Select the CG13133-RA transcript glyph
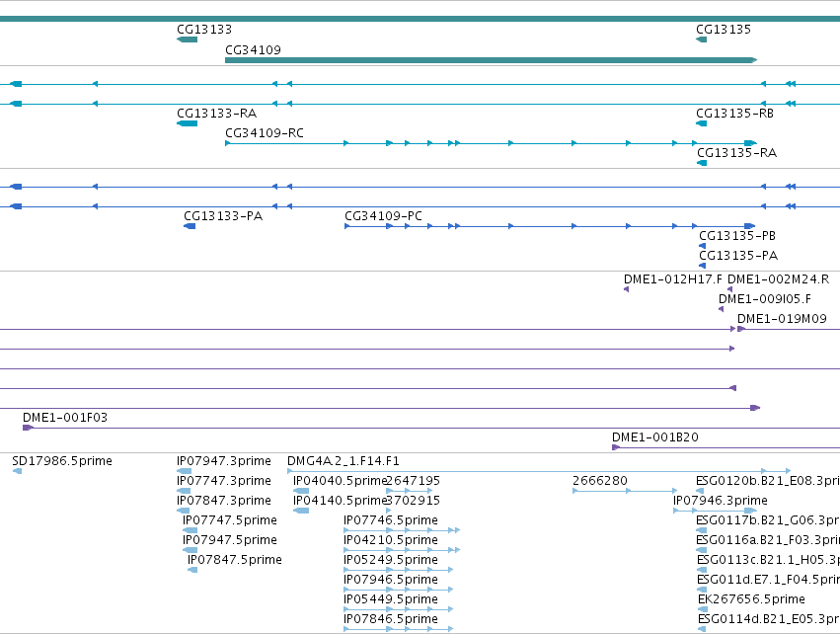The image size is (840, 634). (x=187, y=123)
